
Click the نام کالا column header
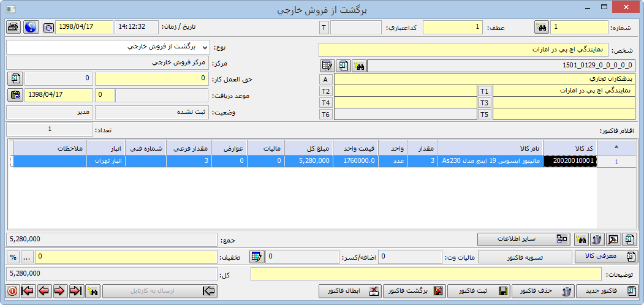pos(490,148)
